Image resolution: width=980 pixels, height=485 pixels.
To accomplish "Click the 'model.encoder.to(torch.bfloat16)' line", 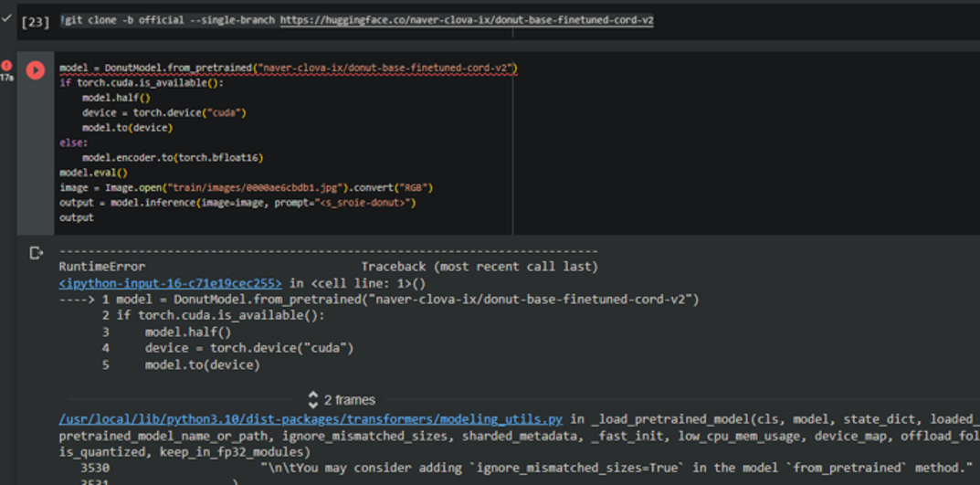I will tap(173, 157).
